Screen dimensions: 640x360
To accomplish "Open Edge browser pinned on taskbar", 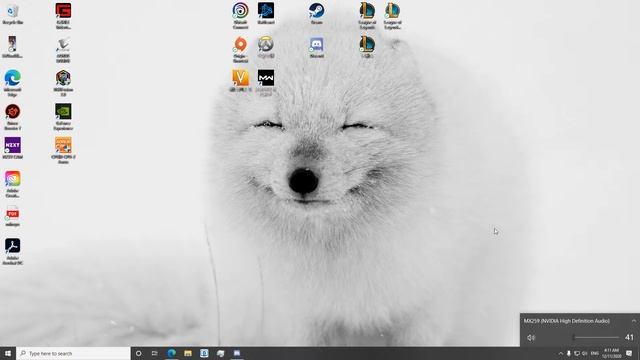I will [x=171, y=353].
